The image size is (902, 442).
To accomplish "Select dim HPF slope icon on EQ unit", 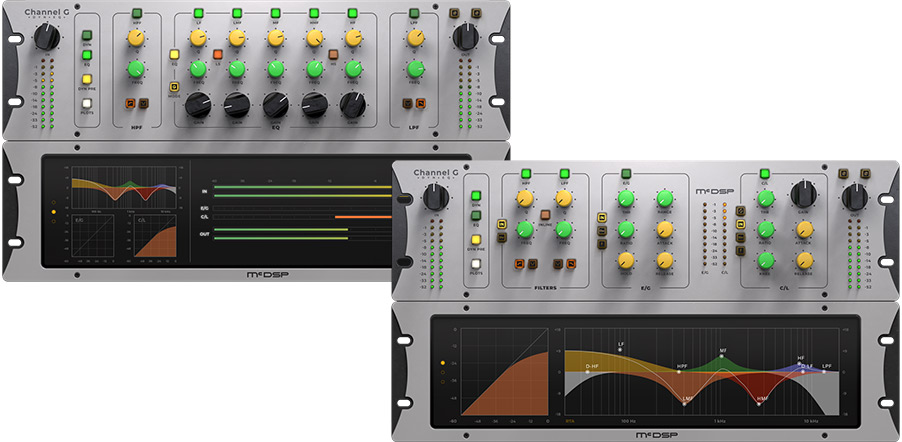I will point(143,104).
